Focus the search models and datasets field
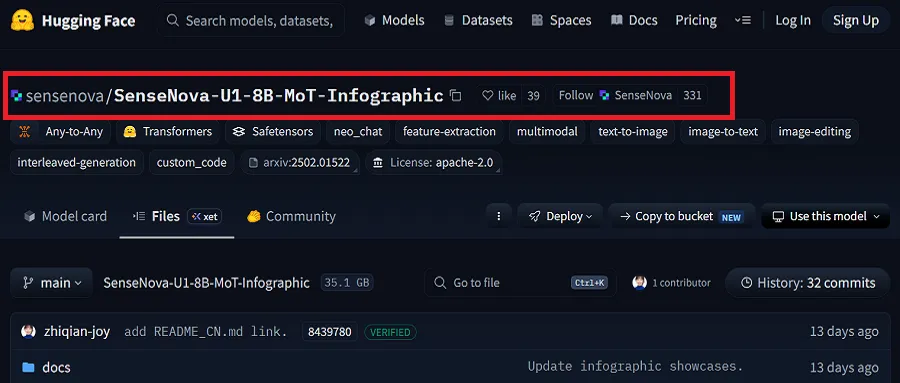This screenshot has height=383, width=900. click(x=251, y=21)
